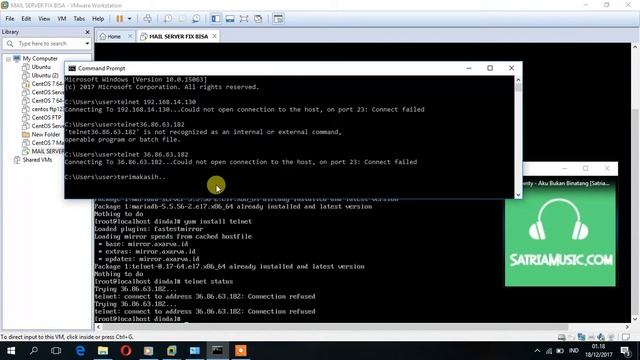The image size is (640, 360).
Task: Click the network adapter device status icon
Action: (x=581, y=337)
